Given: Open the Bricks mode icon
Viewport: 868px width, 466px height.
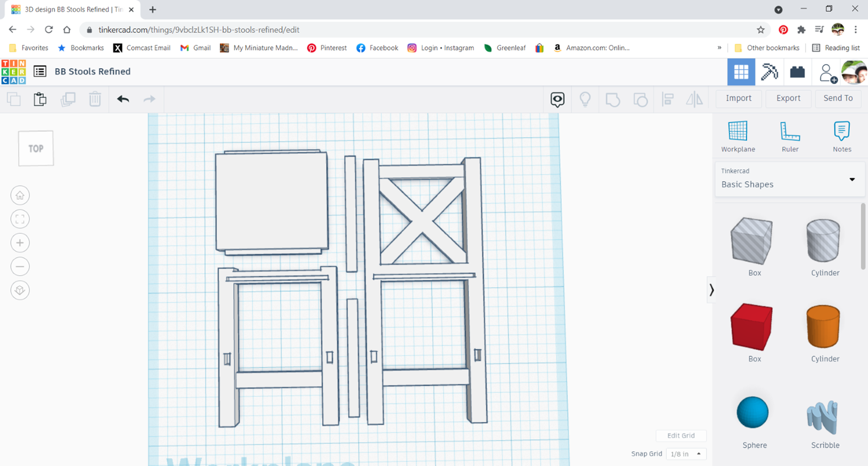Looking at the screenshot, I should tap(797, 72).
